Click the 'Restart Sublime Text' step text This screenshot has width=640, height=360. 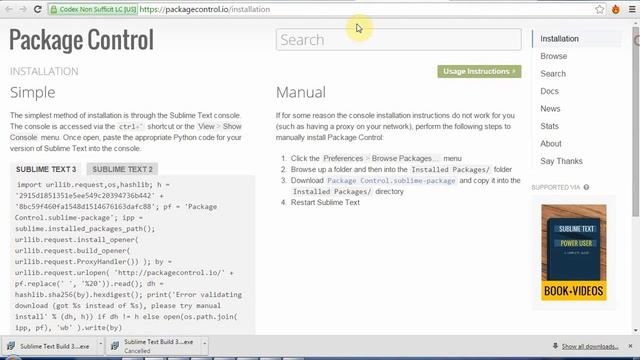325,202
